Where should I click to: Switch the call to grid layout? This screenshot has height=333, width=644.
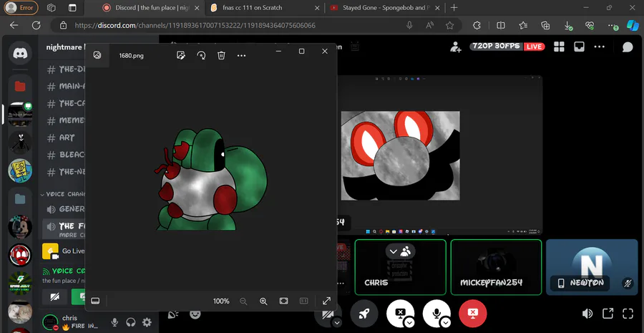click(559, 47)
